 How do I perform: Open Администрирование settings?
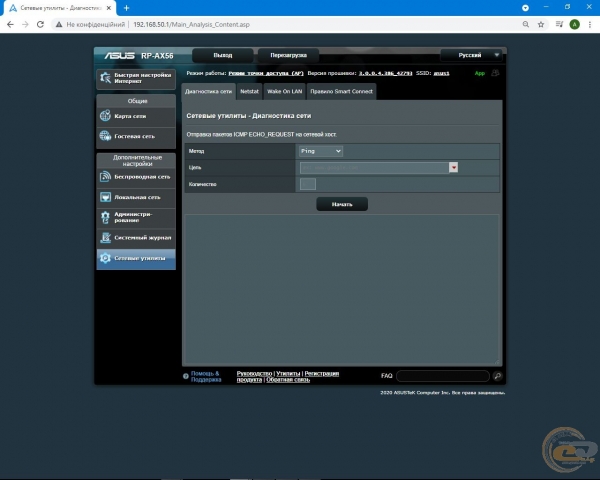click(136, 217)
